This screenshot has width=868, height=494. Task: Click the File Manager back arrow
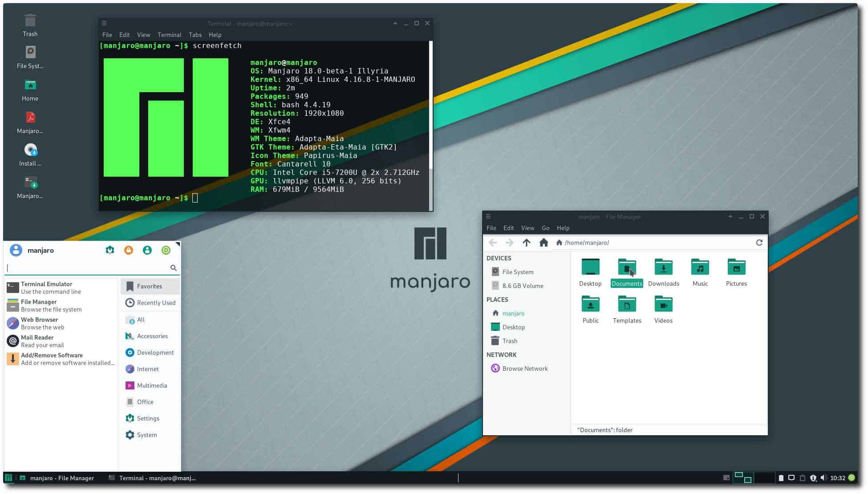pos(493,243)
